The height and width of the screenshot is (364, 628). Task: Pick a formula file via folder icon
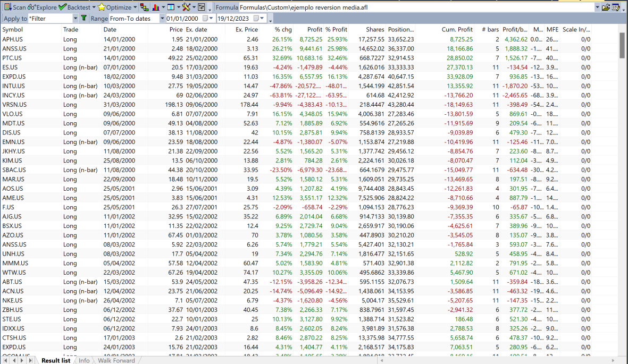point(606,7)
